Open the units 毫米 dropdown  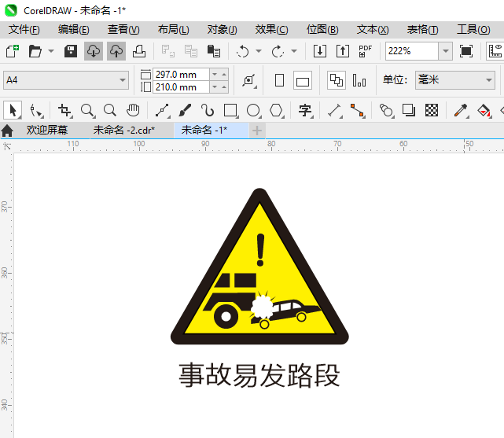488,80
